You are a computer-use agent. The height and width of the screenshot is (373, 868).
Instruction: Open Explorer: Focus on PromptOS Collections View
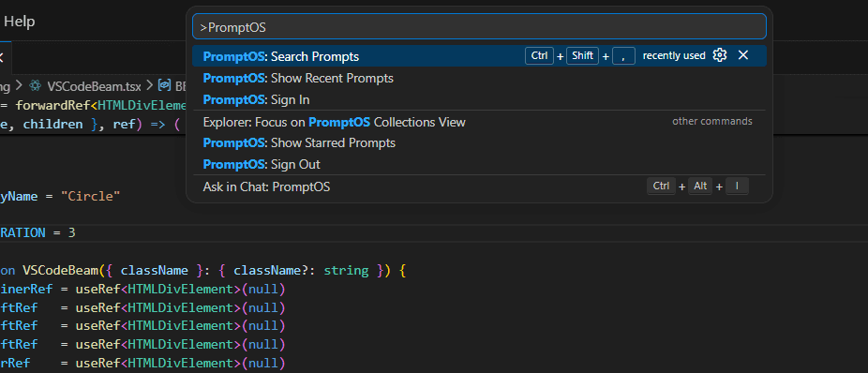tap(479, 122)
